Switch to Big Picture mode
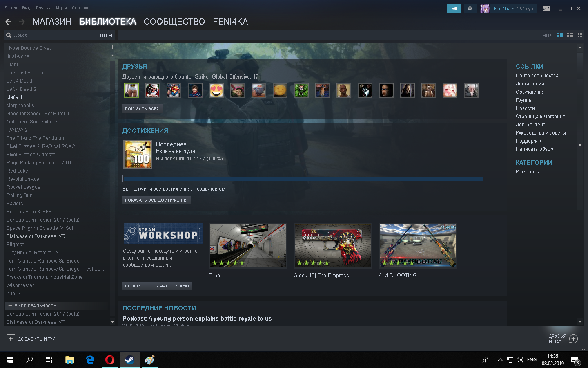588x368 pixels. pyautogui.click(x=546, y=9)
